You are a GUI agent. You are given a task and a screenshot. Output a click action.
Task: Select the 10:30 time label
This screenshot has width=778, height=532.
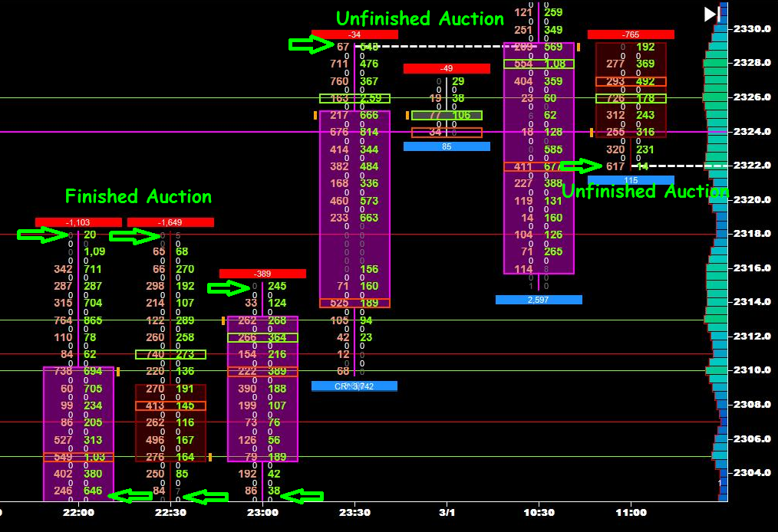click(539, 512)
